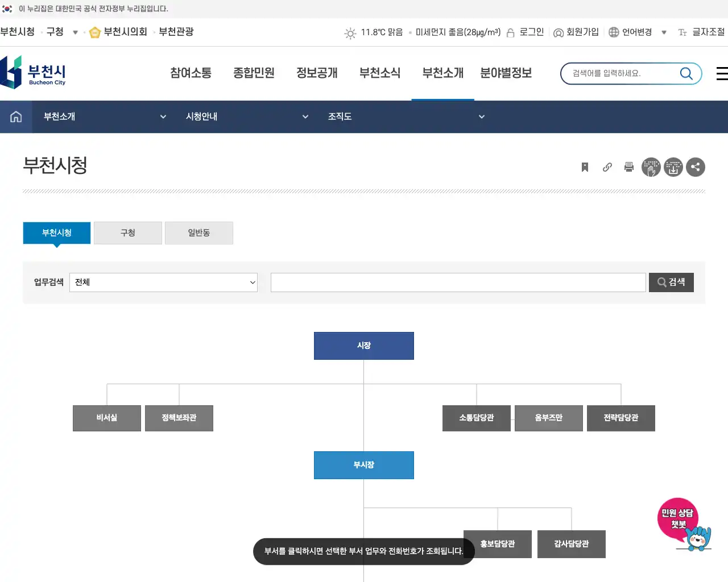Open the 전체 업무검색 category dropdown
Screen dimensions: 728x582
[x=163, y=282]
